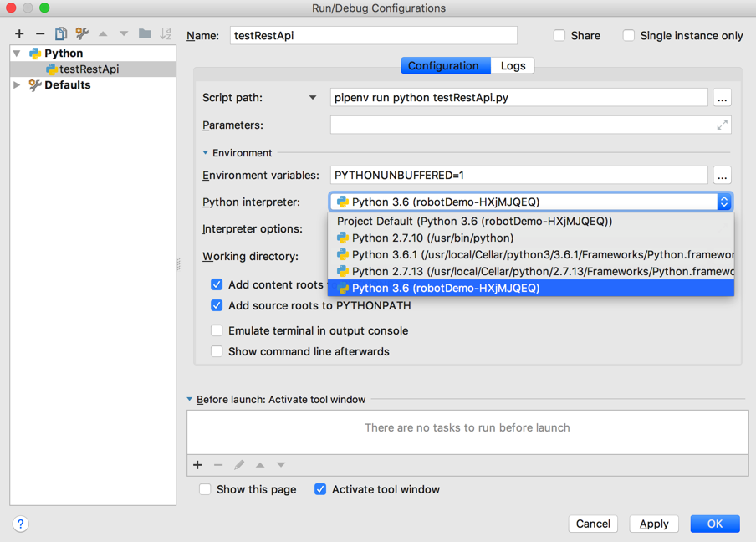Click the remove configuration minus icon
Viewport: 756px width, 542px height.
click(x=40, y=33)
